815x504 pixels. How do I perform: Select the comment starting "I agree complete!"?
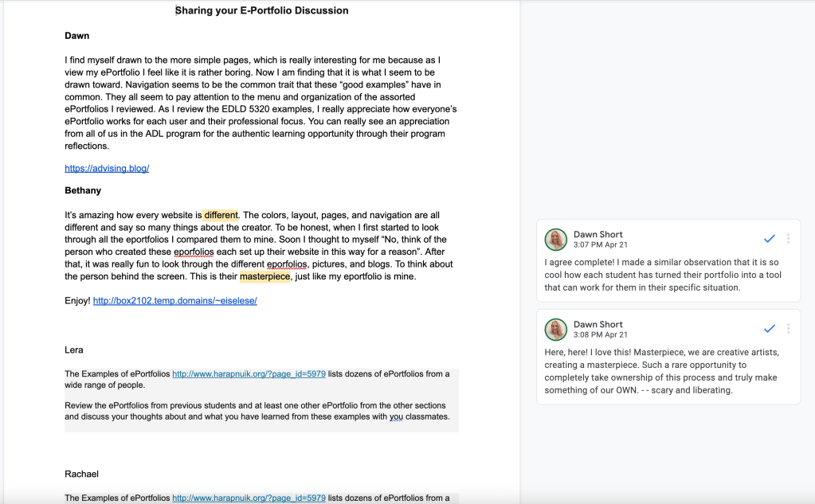[x=661, y=275]
